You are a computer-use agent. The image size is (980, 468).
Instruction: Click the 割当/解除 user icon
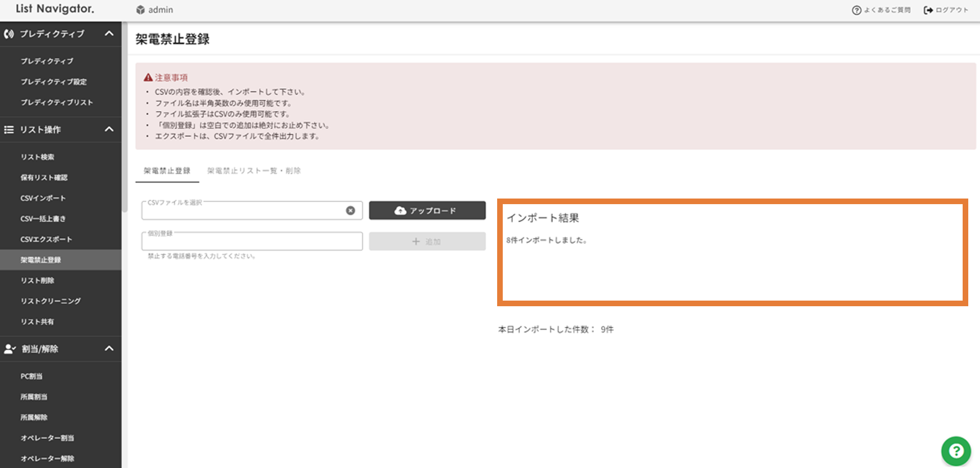pos(9,349)
